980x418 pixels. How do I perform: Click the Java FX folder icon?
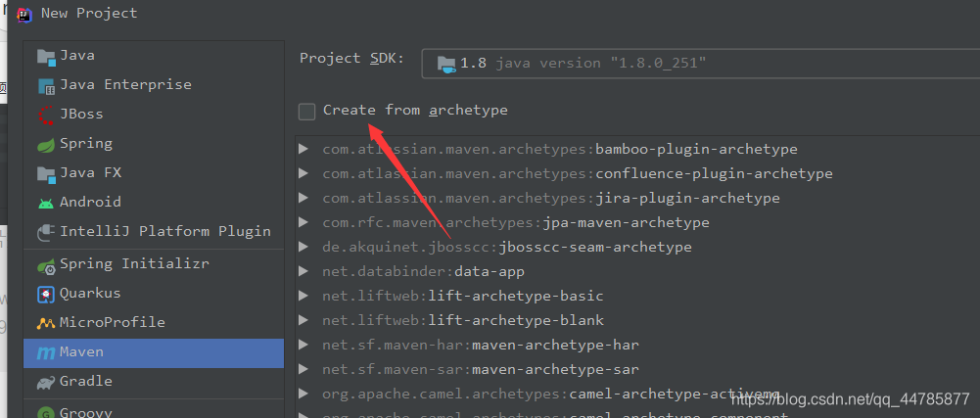click(x=46, y=173)
